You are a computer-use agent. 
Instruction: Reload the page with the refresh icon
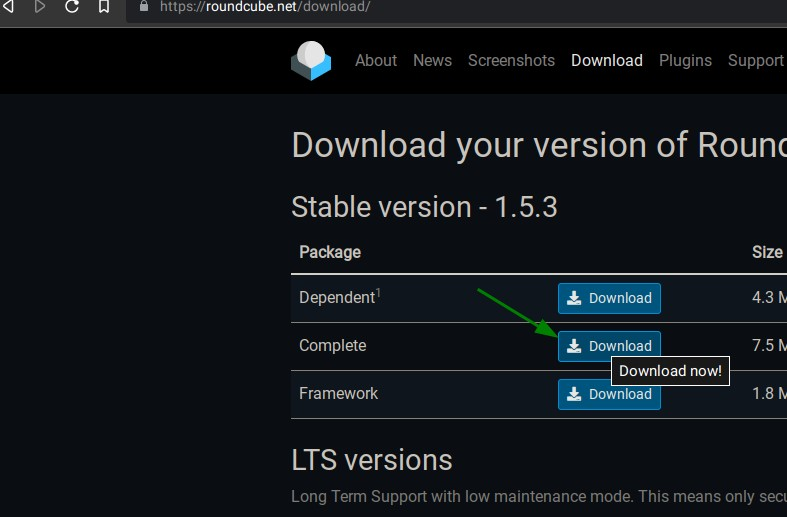(72, 7)
